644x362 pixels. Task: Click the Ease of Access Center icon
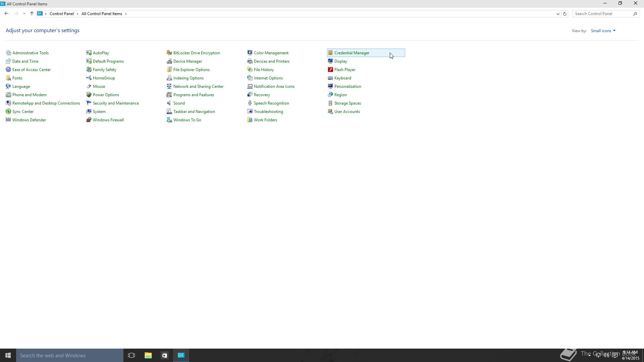tap(8, 70)
